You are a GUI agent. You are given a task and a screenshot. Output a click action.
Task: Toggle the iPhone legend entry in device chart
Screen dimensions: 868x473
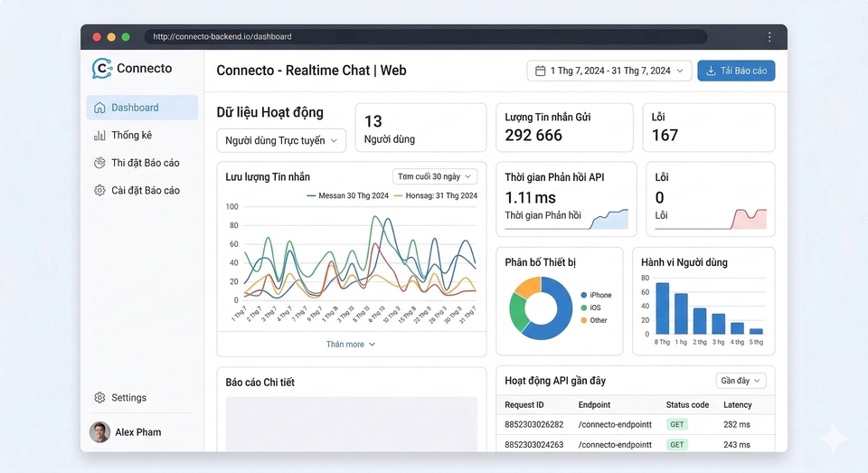[595, 295]
